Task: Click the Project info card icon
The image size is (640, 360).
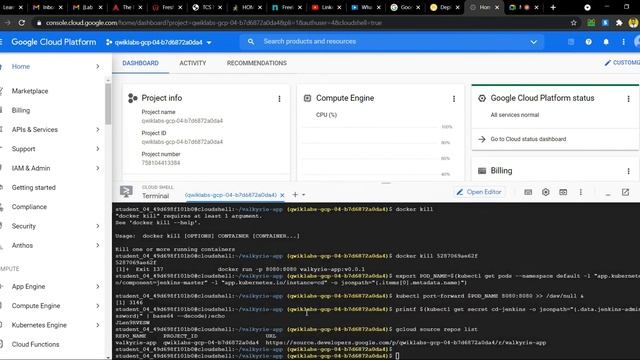Action: coord(132,98)
